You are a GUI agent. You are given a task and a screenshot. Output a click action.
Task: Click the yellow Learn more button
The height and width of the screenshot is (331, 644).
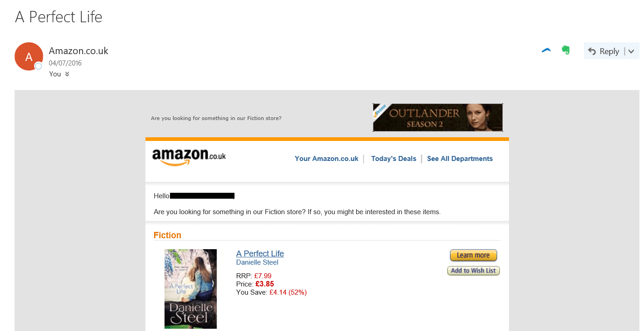(474, 255)
